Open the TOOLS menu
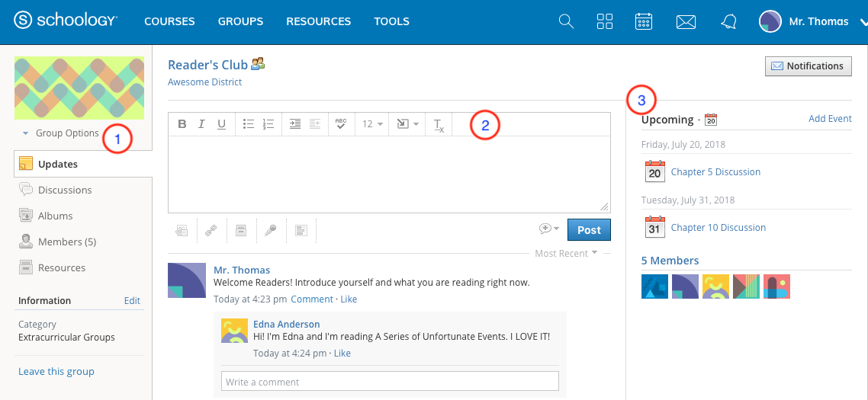 pyautogui.click(x=391, y=21)
